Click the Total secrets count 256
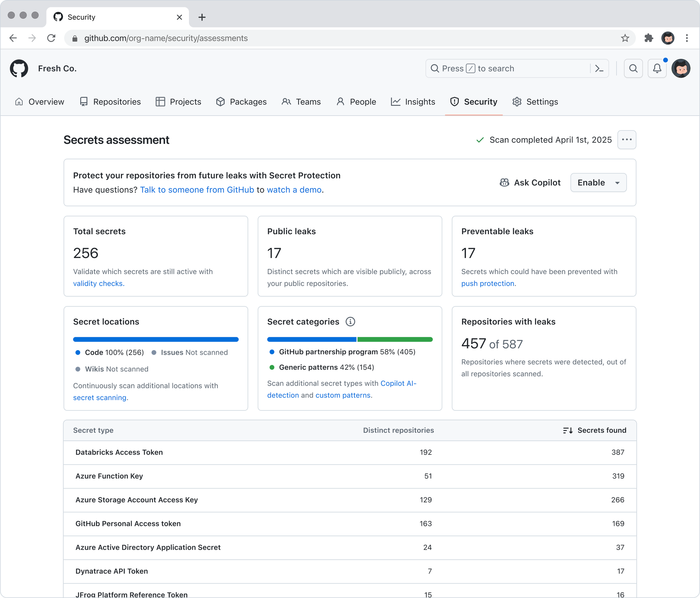700x598 pixels. pos(86,253)
